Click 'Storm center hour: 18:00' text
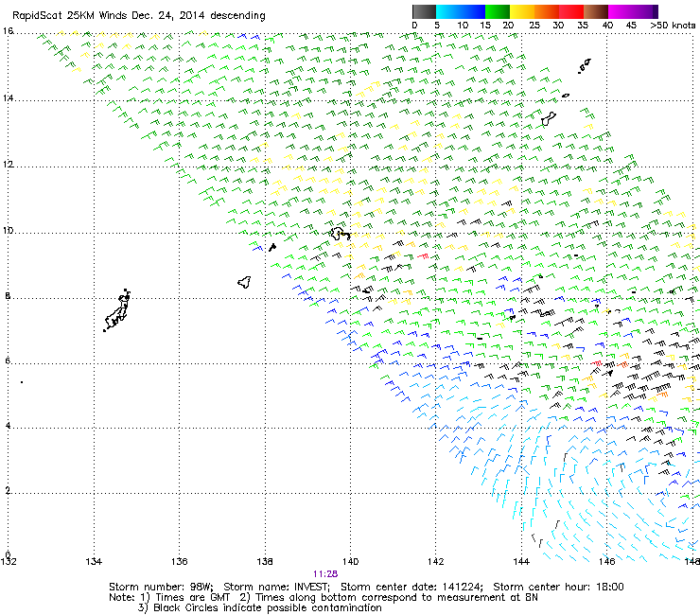The image size is (700, 615). (x=558, y=587)
